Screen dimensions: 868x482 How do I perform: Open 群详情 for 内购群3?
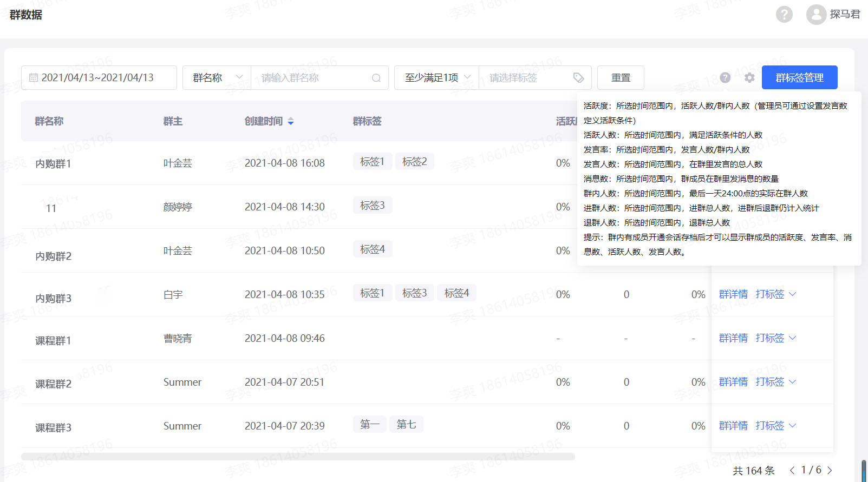[733, 294]
